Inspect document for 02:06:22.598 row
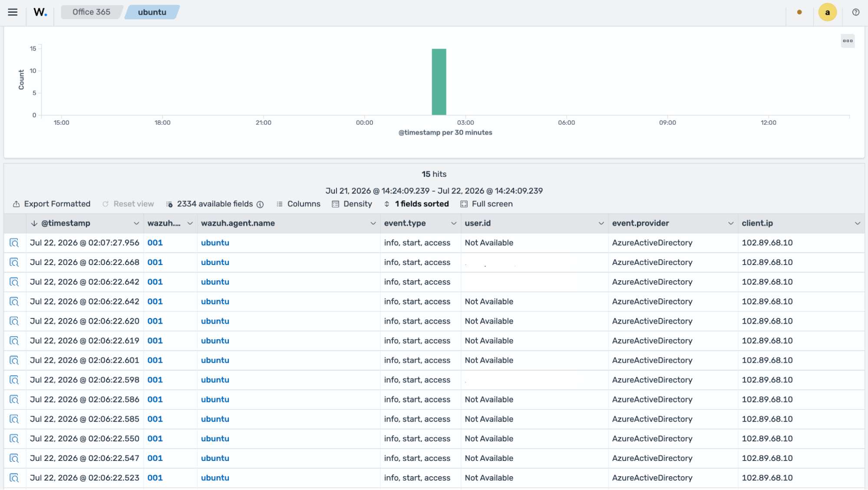Image resolution: width=868 pixels, height=490 pixels. coord(14,380)
